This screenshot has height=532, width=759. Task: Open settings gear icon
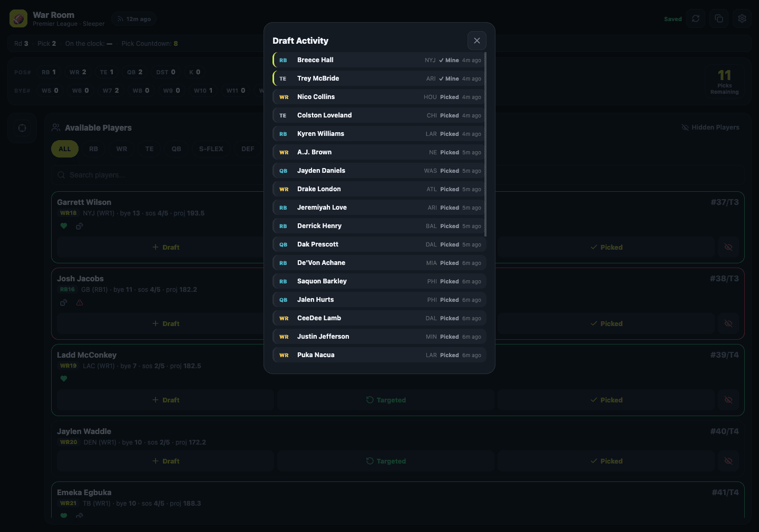742,18
